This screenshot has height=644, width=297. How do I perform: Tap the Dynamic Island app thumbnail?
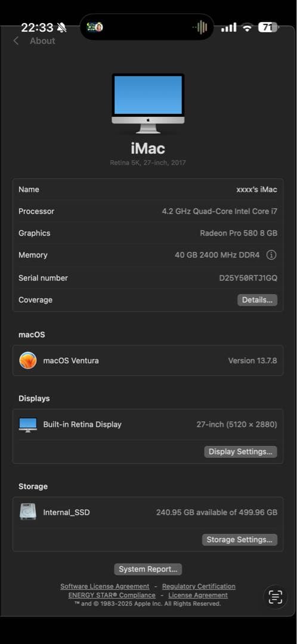click(x=95, y=27)
